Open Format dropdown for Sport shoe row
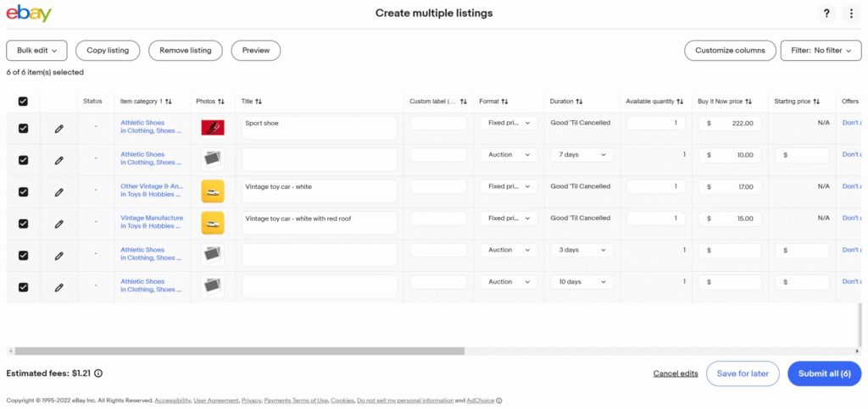 point(509,124)
